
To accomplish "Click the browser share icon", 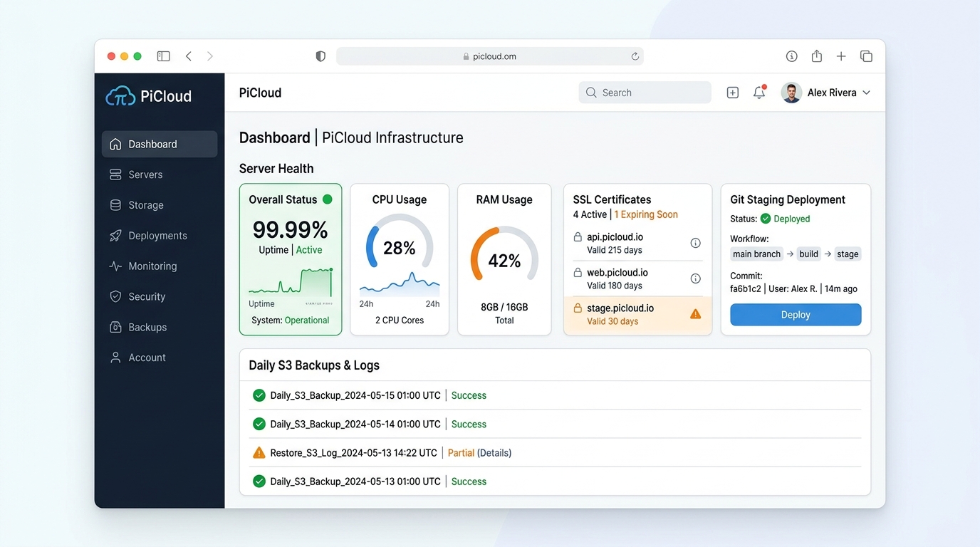I will coord(817,56).
